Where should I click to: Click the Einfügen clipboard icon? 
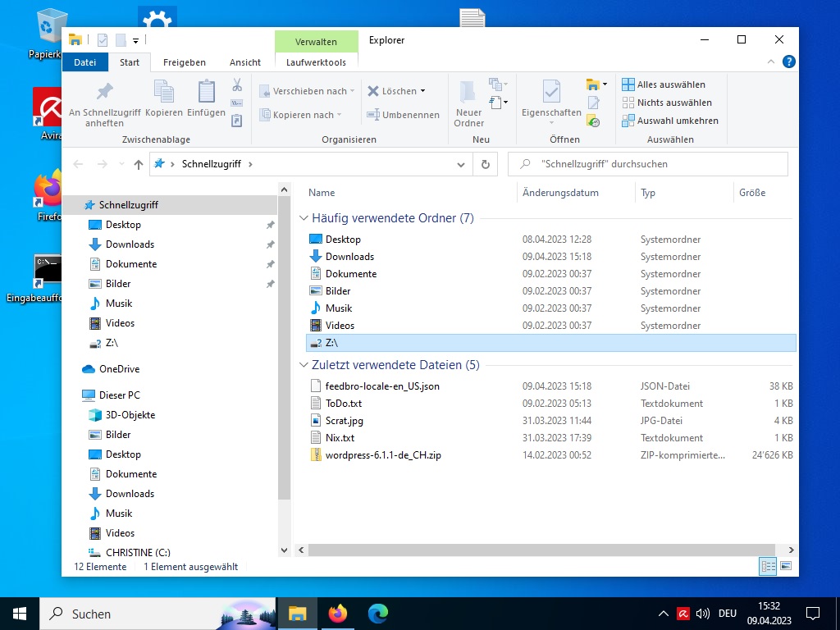tap(206, 101)
